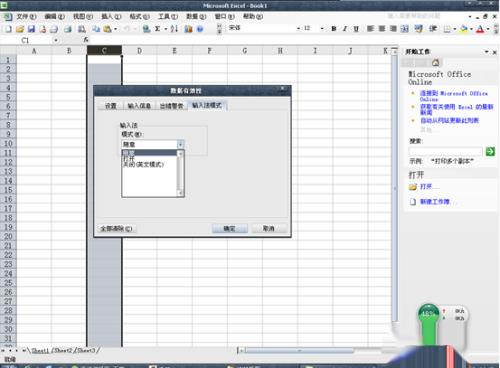Click the Home icon in task pane
This screenshot has height=368, width=500.
coord(435,62)
